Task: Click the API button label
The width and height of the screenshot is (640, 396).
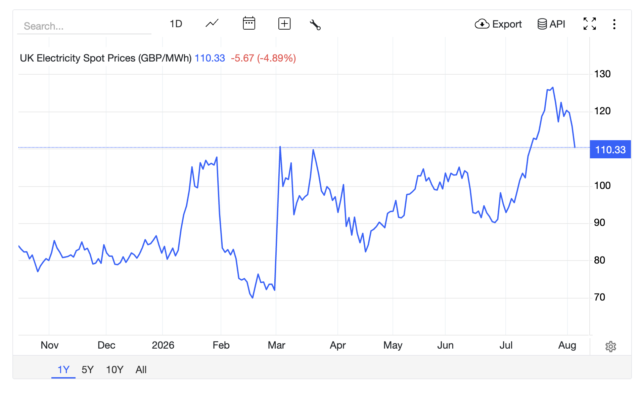Action: (x=557, y=24)
